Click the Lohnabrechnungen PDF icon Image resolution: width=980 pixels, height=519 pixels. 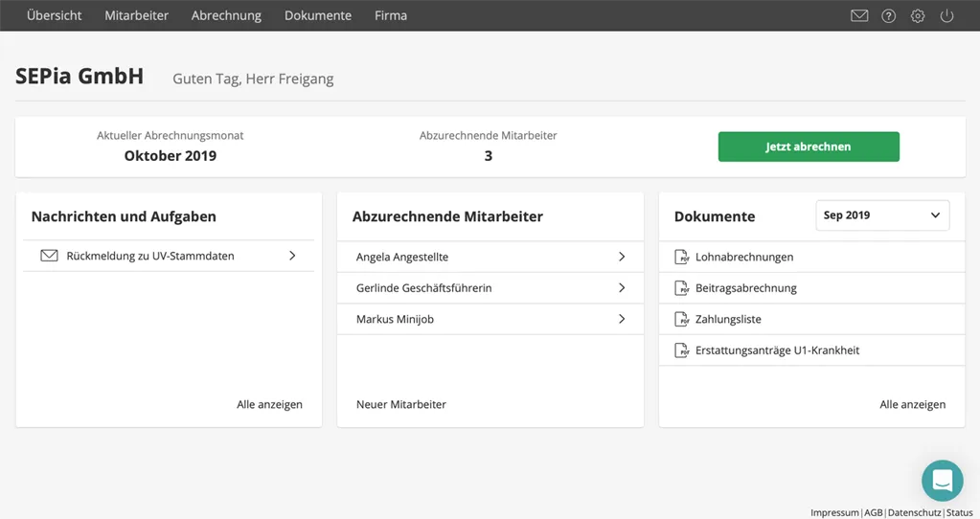coord(681,257)
